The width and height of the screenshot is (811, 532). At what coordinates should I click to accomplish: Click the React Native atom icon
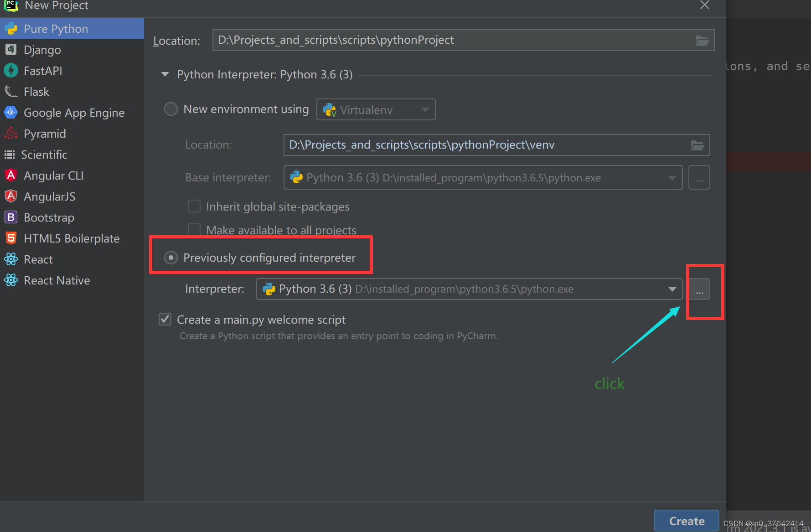tap(11, 280)
